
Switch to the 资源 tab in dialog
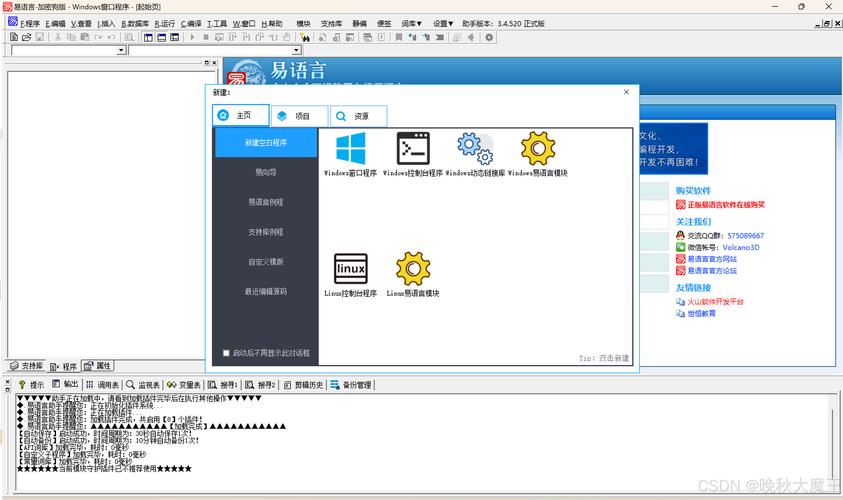pos(359,116)
